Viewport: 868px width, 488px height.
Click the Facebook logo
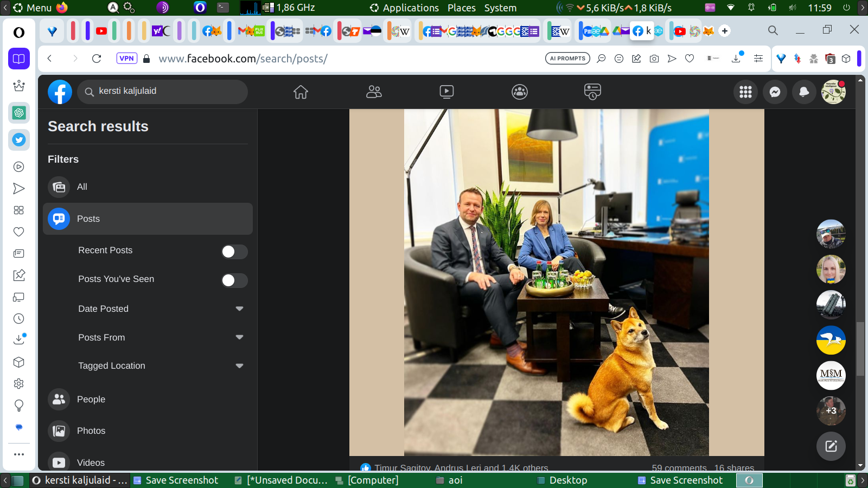point(60,92)
